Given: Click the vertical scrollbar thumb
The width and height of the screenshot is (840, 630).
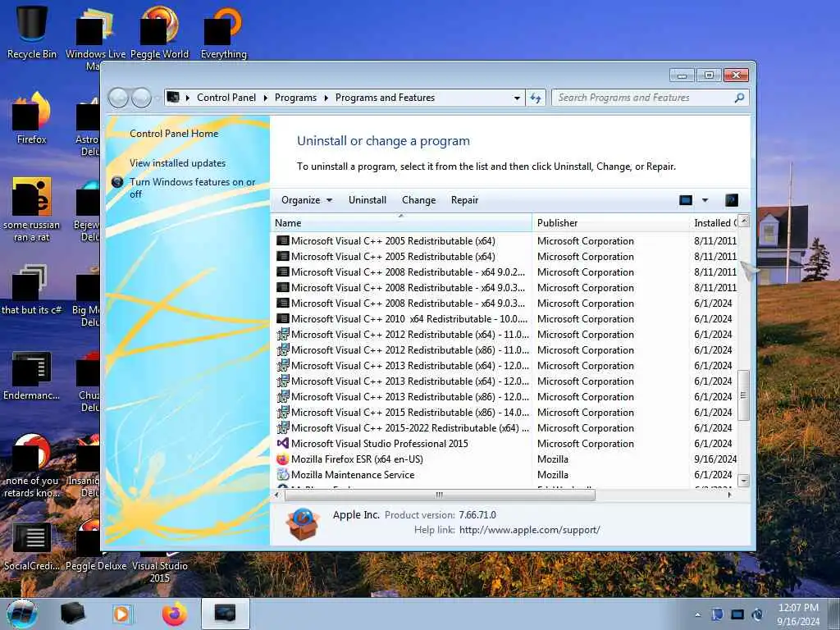Looking at the screenshot, I should [743, 395].
